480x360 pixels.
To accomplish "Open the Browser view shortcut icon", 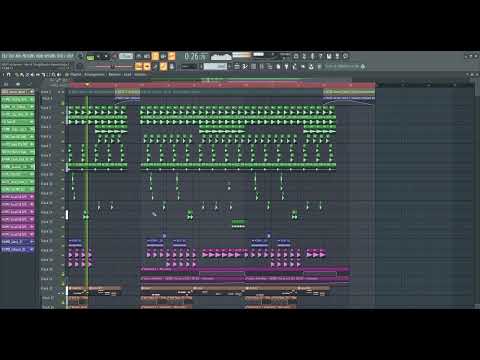I will coord(269,67).
